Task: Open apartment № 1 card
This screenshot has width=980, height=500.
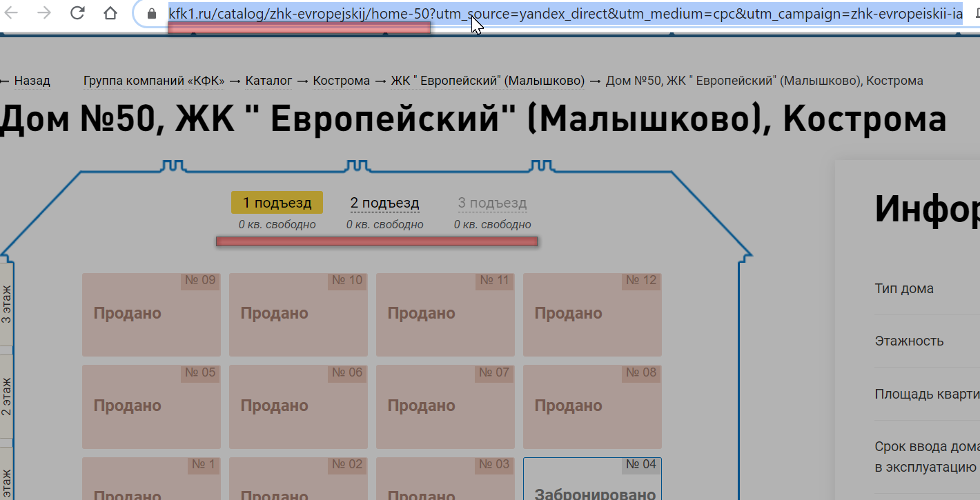Action: (x=151, y=479)
